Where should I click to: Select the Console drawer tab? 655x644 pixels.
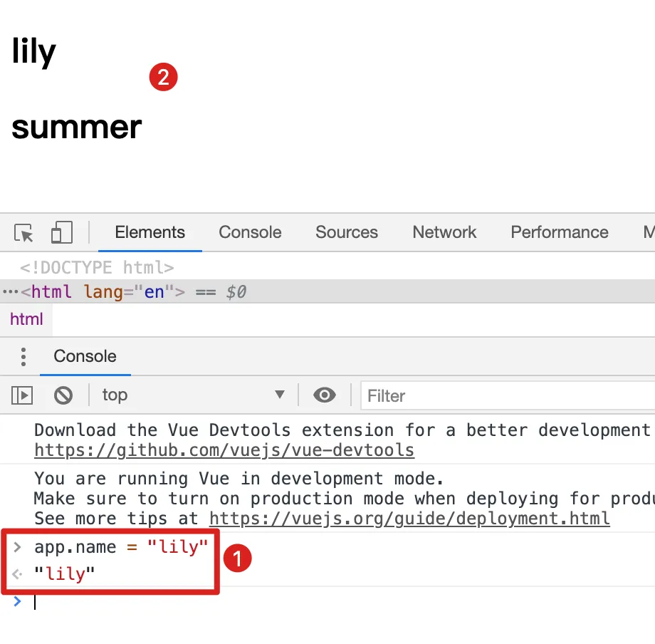(85, 356)
